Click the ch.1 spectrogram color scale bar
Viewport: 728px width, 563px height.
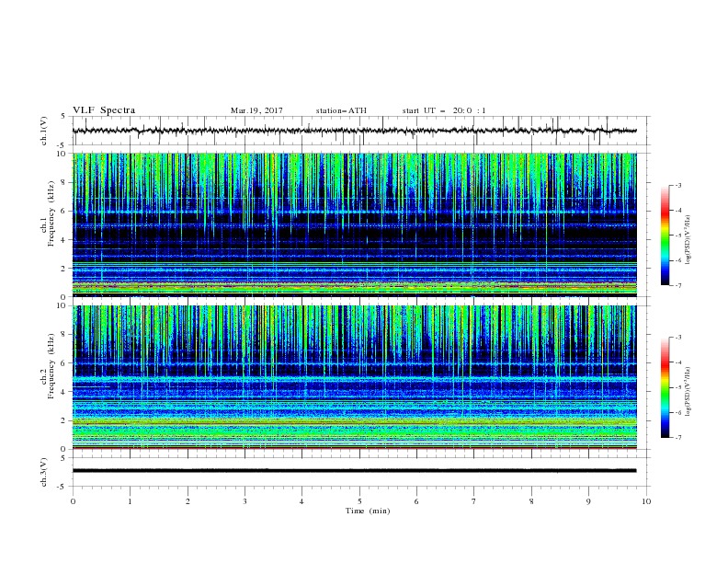[x=665, y=236]
